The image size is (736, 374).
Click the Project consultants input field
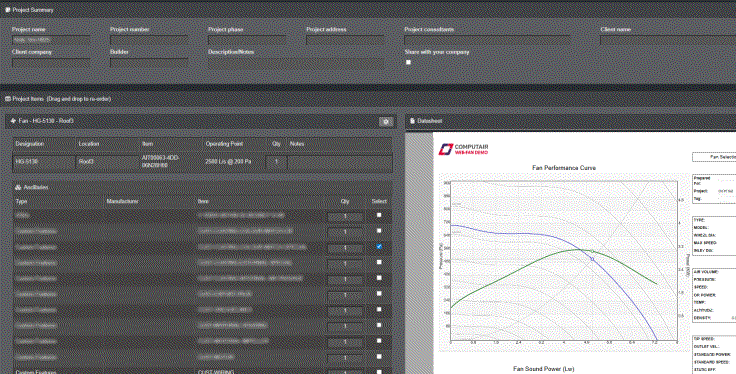[488, 40]
